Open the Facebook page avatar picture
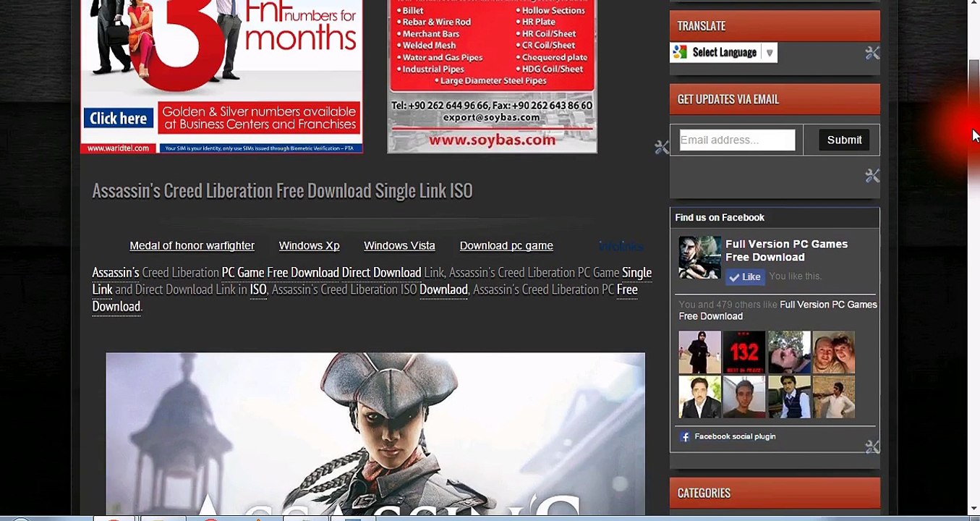Screen dimensions: 980x521 pos(699,258)
